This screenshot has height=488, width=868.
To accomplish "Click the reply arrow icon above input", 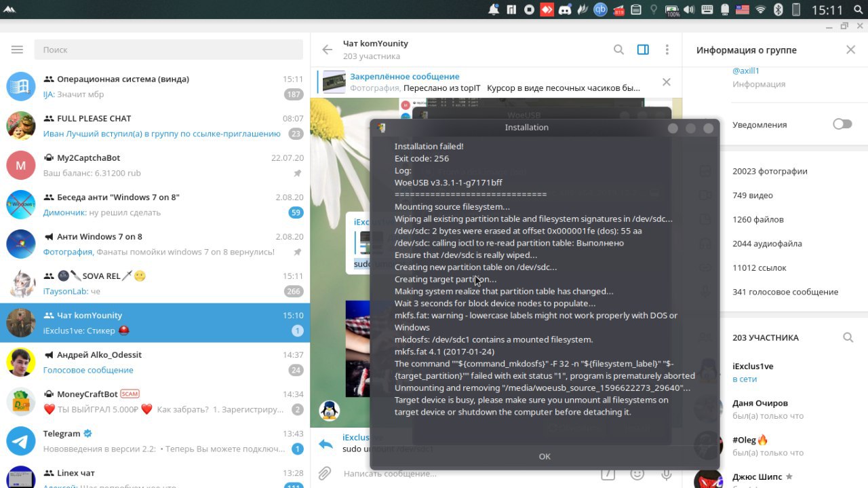I will tap(325, 444).
